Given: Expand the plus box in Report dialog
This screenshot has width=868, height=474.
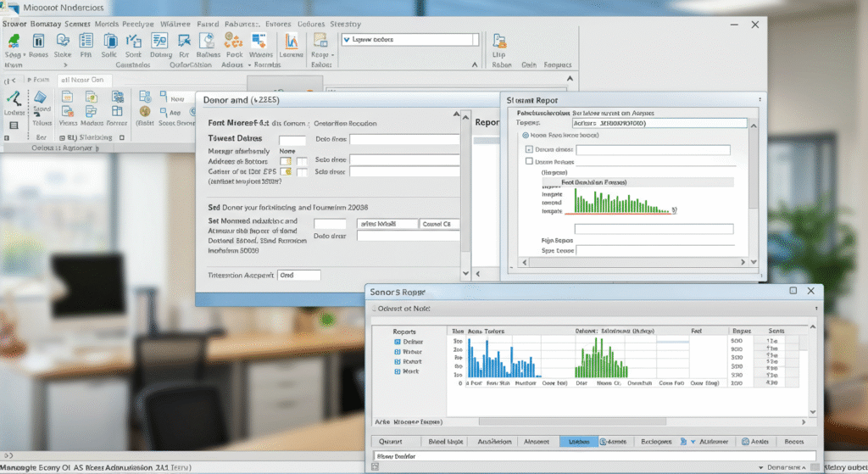Looking at the screenshot, I should pyautogui.click(x=530, y=150).
